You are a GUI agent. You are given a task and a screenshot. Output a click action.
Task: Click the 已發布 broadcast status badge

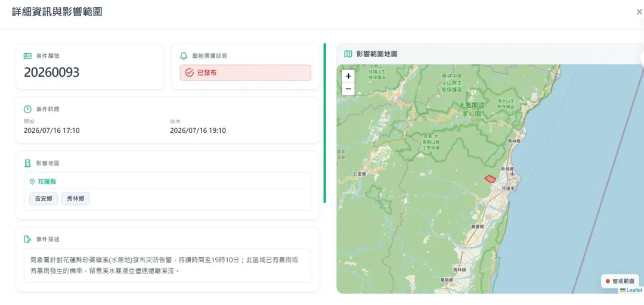click(245, 73)
